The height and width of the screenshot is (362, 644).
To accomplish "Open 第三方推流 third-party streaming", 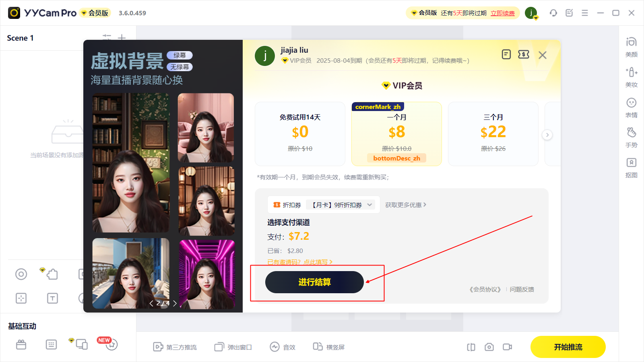I will 175,347.
